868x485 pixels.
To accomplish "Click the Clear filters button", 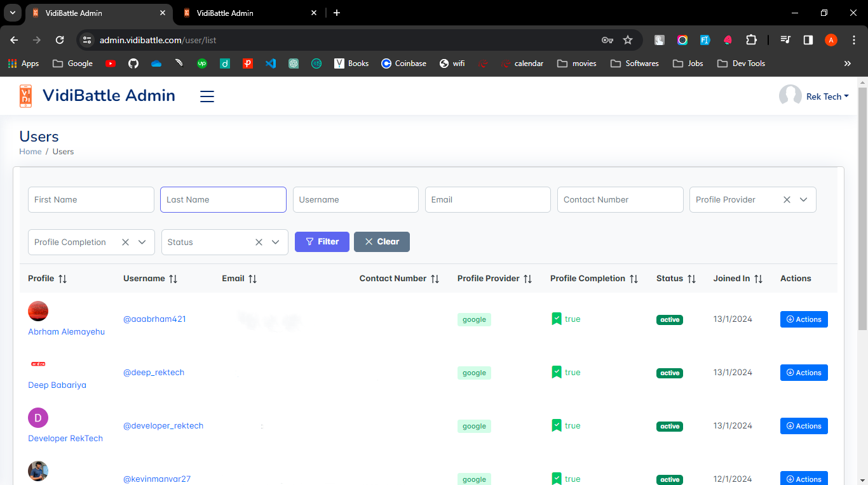I will point(382,242).
